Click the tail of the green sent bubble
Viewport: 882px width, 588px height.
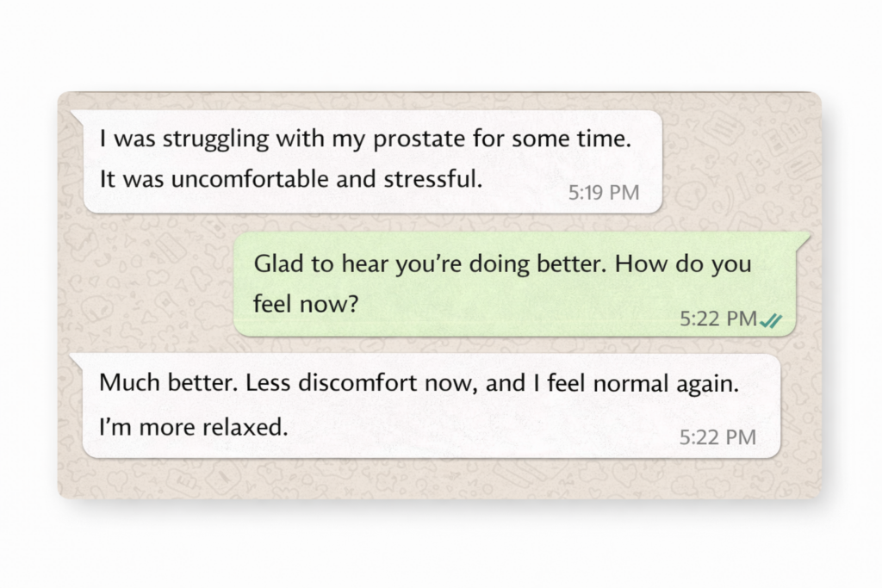click(x=804, y=238)
